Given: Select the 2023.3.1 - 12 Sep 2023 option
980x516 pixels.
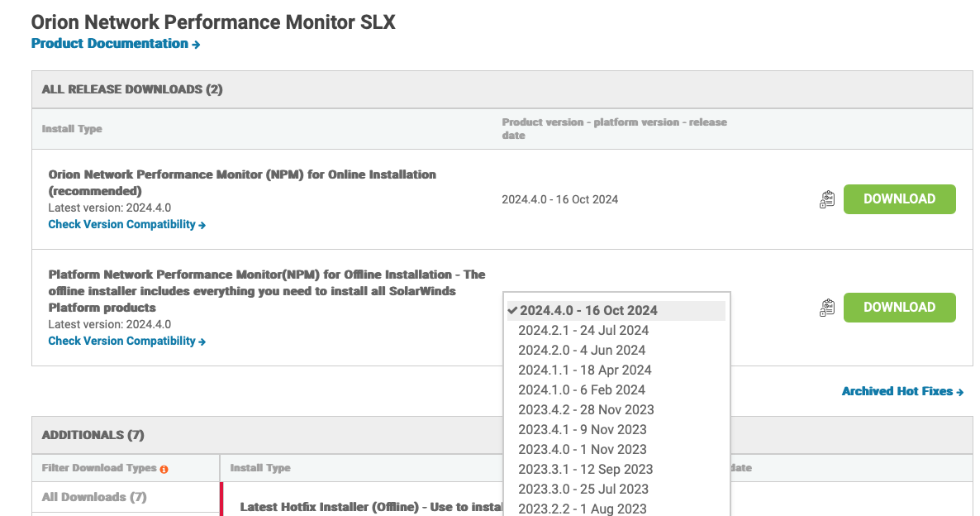Looking at the screenshot, I should (x=585, y=470).
